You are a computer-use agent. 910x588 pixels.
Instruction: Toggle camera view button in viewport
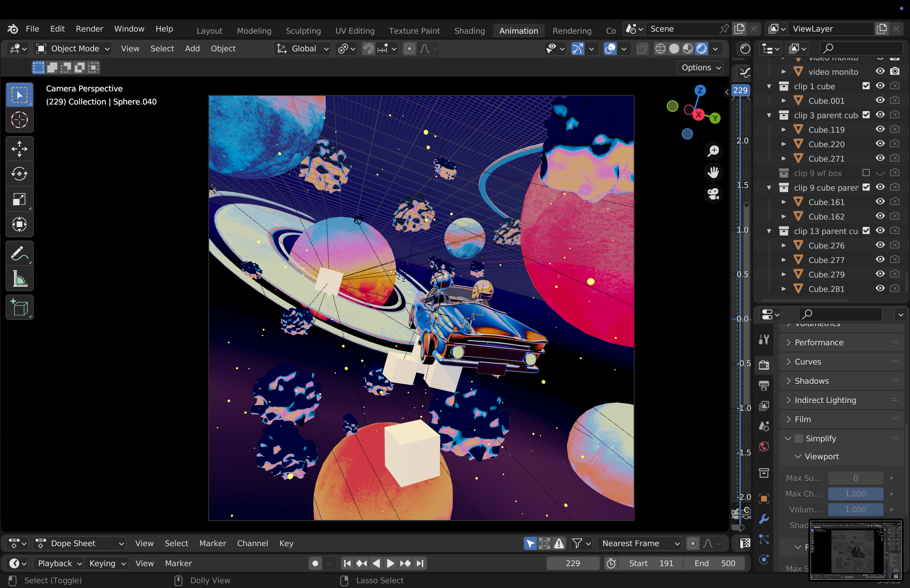pos(713,194)
